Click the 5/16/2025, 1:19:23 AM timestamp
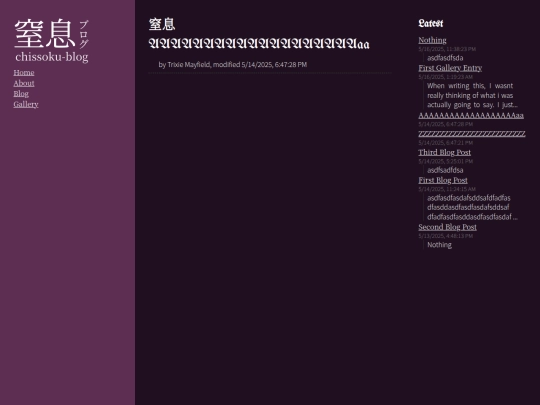Screen dimensions: 540x405 (446, 77)
